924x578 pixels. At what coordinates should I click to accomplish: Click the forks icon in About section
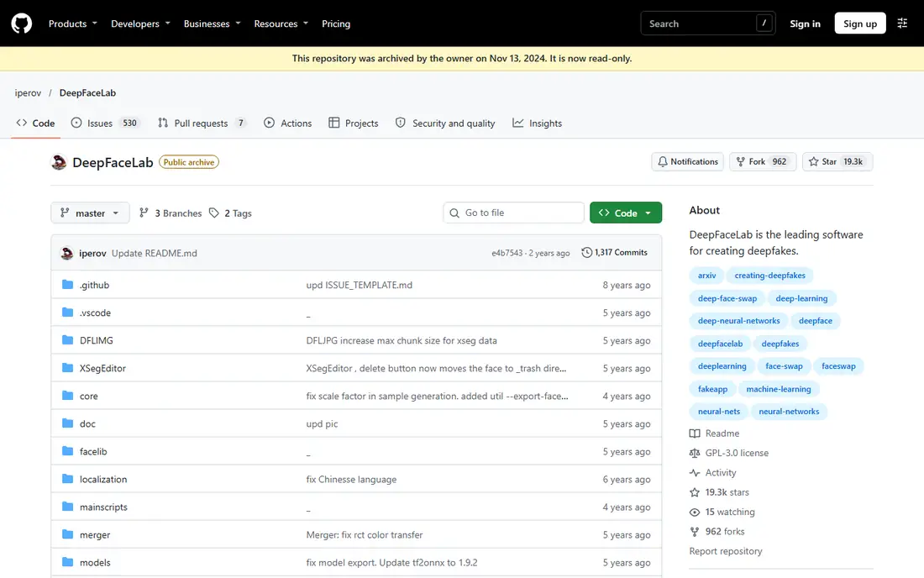tap(695, 532)
